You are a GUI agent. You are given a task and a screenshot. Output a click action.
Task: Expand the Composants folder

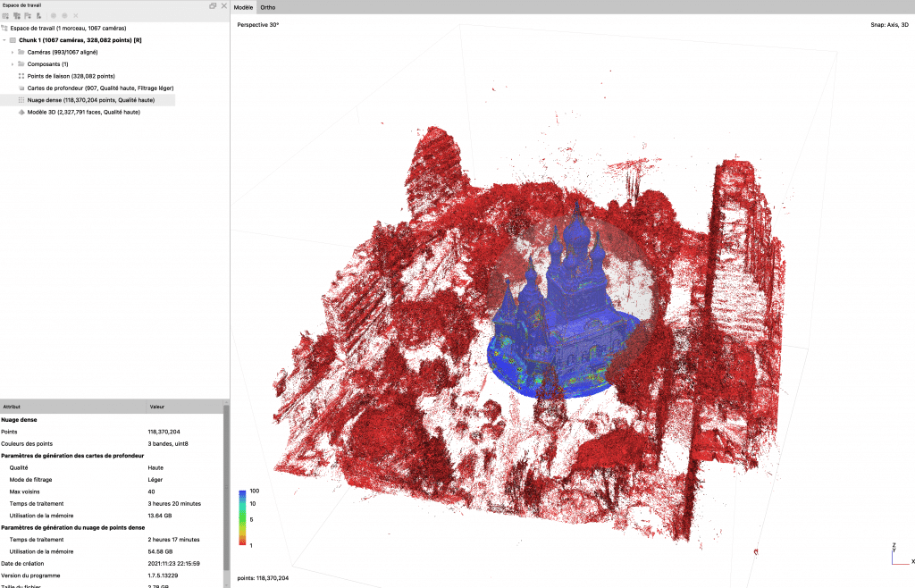tap(13, 64)
